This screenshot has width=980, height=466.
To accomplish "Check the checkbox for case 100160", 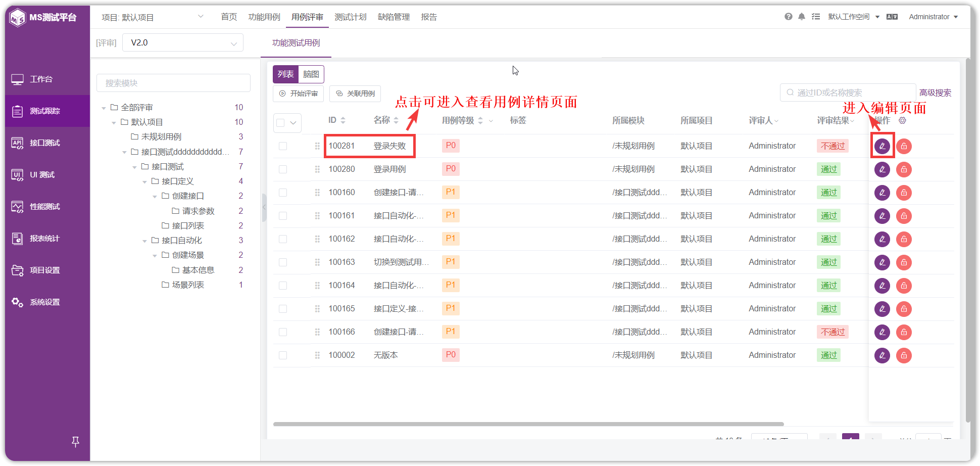I will click(x=283, y=193).
